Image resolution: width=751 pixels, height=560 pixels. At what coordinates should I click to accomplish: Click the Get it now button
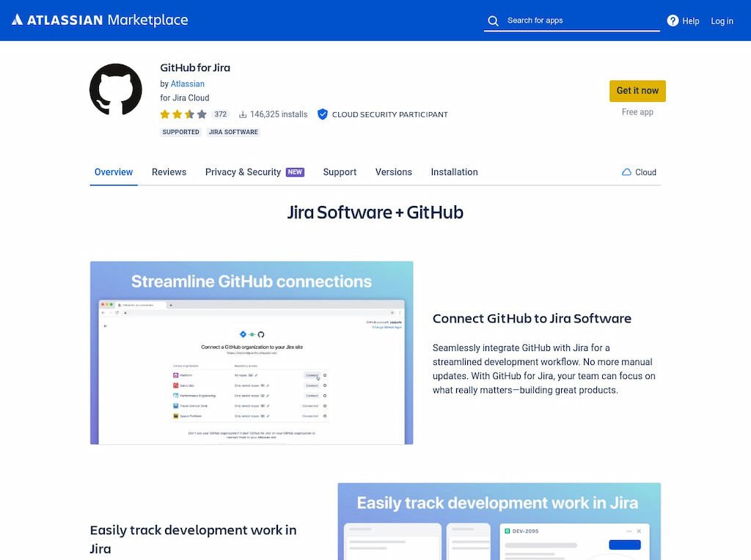[637, 91]
